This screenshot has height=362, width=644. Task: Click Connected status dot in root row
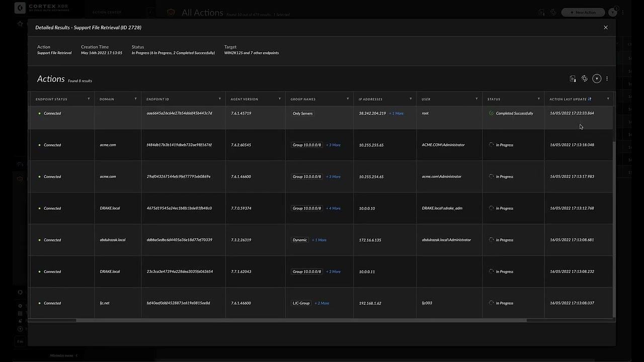tap(40, 113)
